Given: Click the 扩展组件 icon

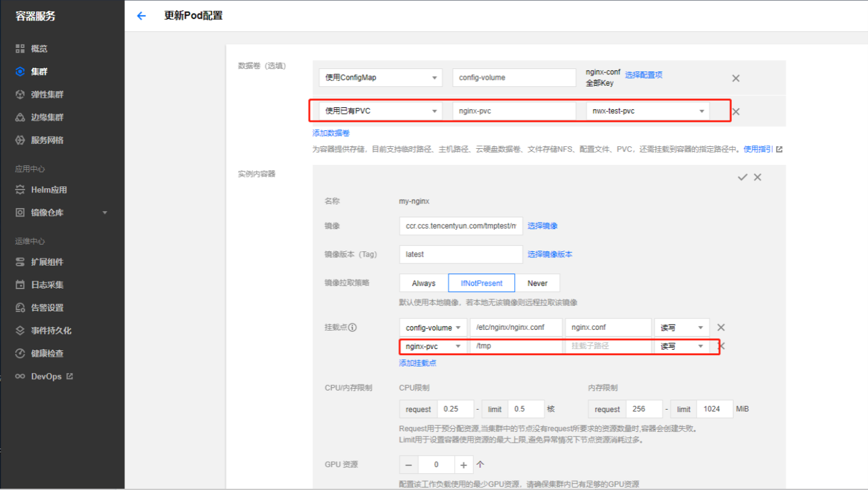Looking at the screenshot, I should pos(20,262).
